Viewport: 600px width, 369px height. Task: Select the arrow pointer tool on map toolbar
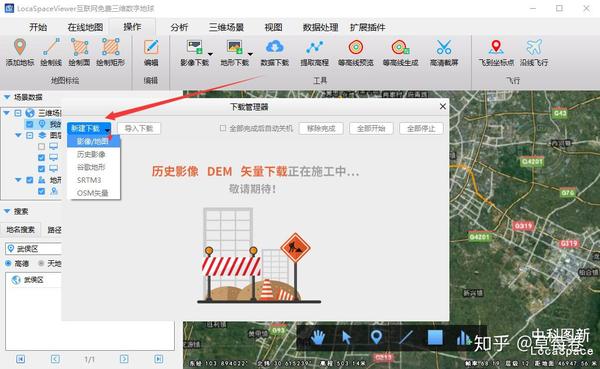tap(346, 338)
